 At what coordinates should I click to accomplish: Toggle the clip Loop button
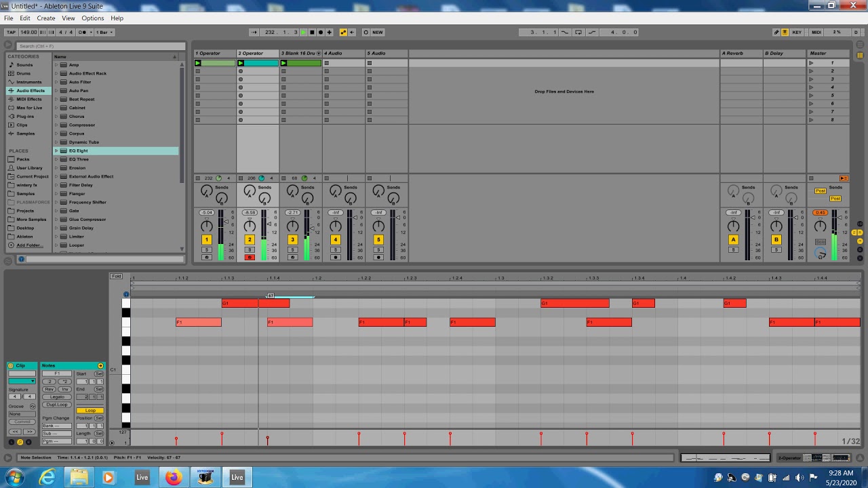point(90,411)
